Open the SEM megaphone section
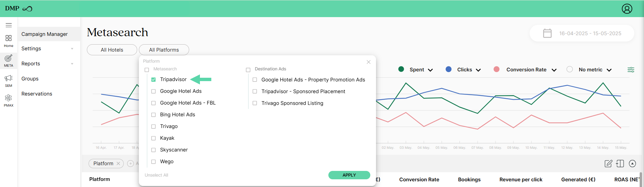Screen dimensions: 644x187 pyautogui.click(x=9, y=81)
